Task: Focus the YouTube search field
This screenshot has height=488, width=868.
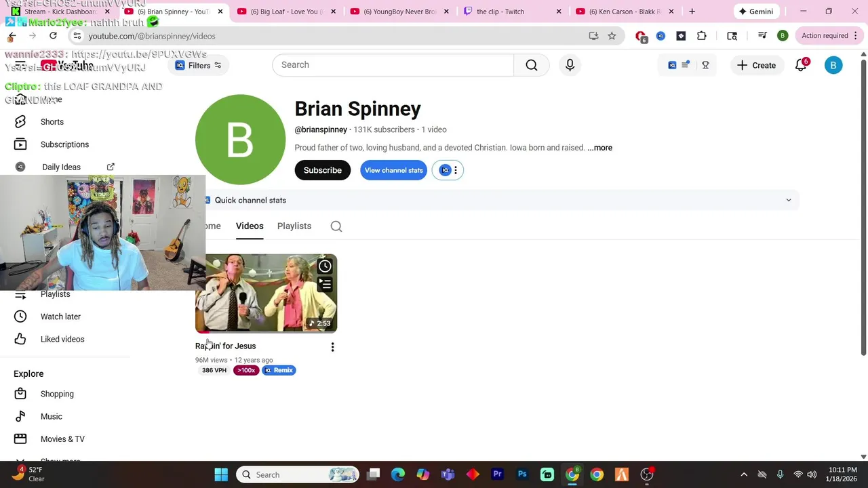Action: click(x=393, y=65)
